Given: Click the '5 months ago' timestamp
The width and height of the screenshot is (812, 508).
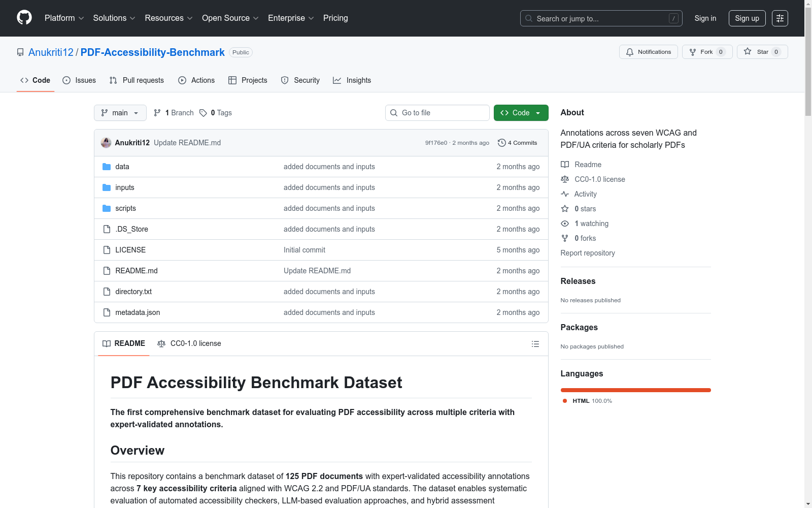Looking at the screenshot, I should (518, 250).
